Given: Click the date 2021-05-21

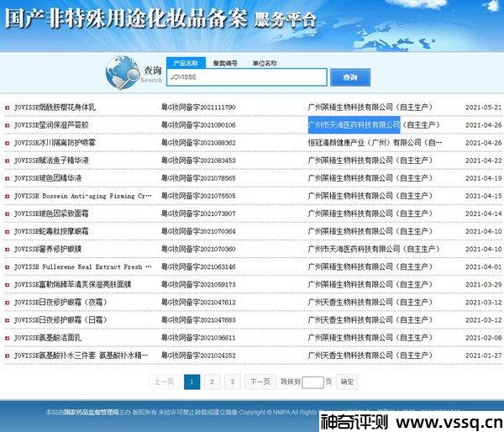Looking at the screenshot, I should point(484,108).
